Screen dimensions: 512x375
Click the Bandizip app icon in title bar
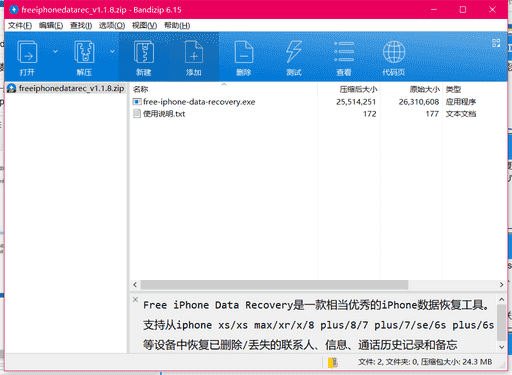click(x=14, y=10)
